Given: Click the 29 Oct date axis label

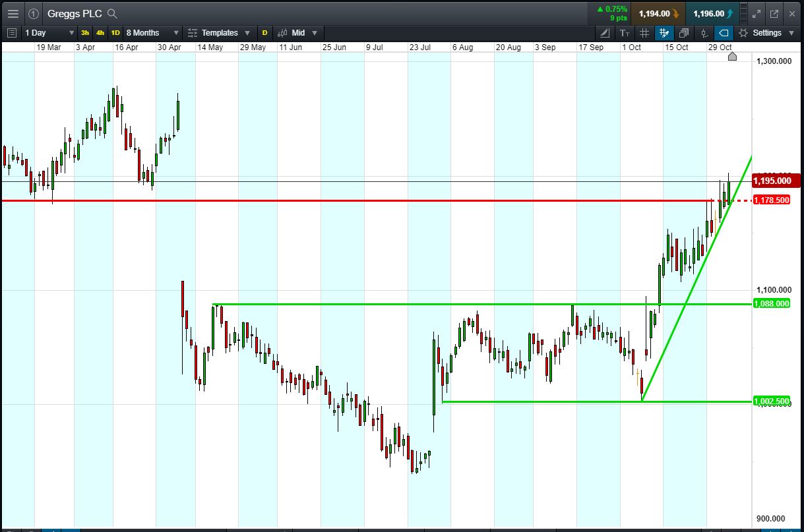Looking at the screenshot, I should pyautogui.click(x=720, y=47).
